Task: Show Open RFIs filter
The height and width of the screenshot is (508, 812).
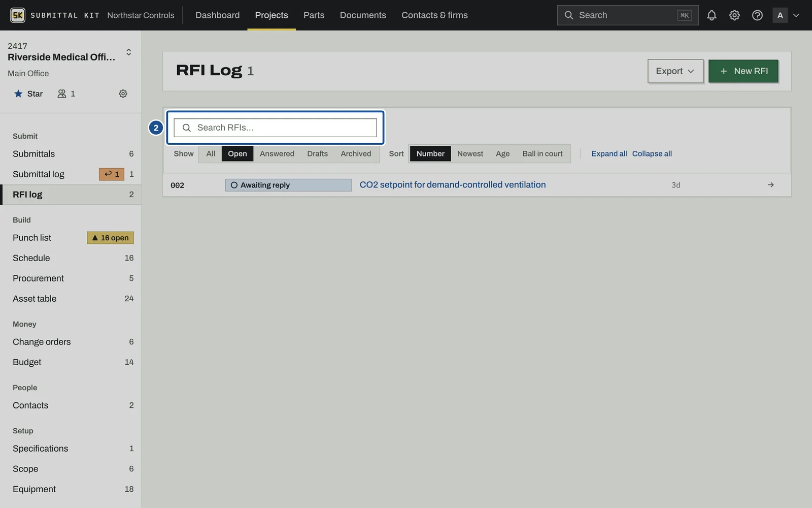Action: tap(238, 154)
